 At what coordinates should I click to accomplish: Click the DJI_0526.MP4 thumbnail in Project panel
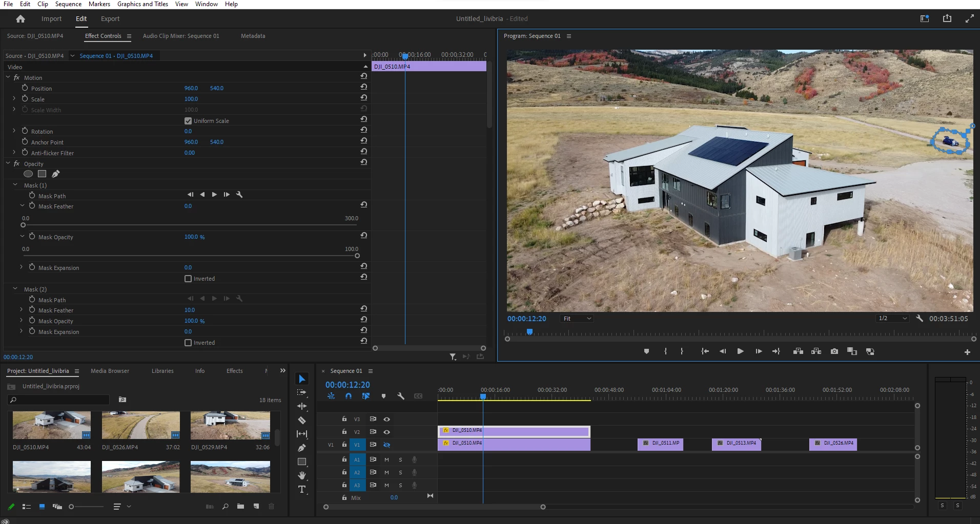(140, 425)
